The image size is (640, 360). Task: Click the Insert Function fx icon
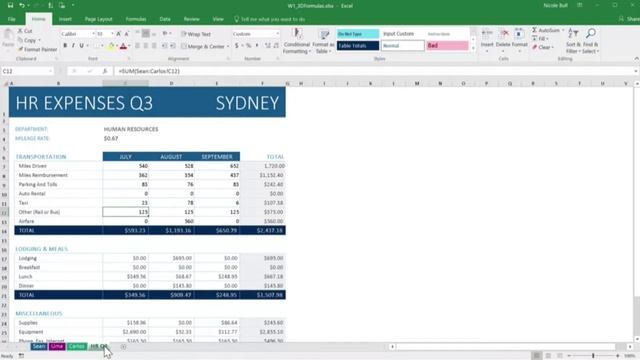coord(105,71)
